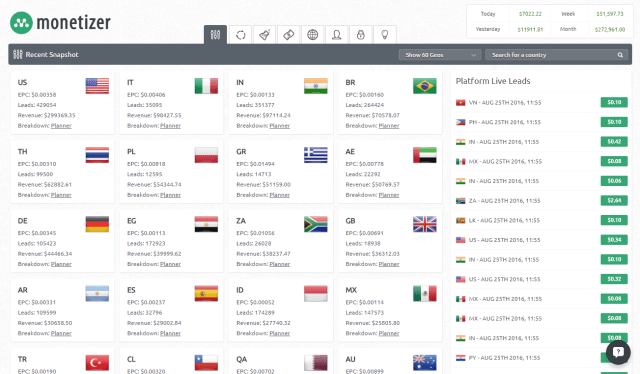Select the padlock security tab icon
The width and height of the screenshot is (640, 374).
point(360,35)
